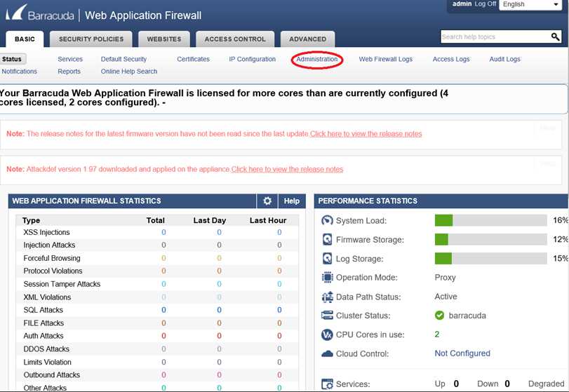Viewport: 569px width, 392px height.
Task: Click the admin user name
Action: click(x=462, y=4)
